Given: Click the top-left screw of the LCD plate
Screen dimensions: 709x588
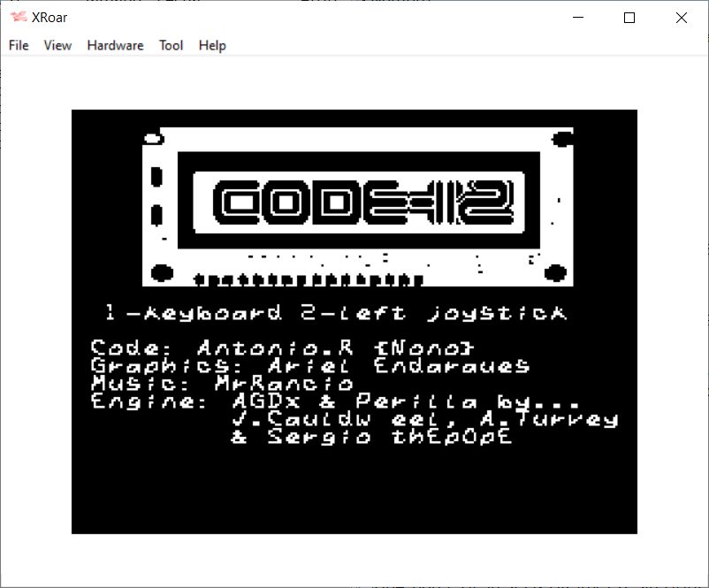Looking at the screenshot, I should click(154, 138).
